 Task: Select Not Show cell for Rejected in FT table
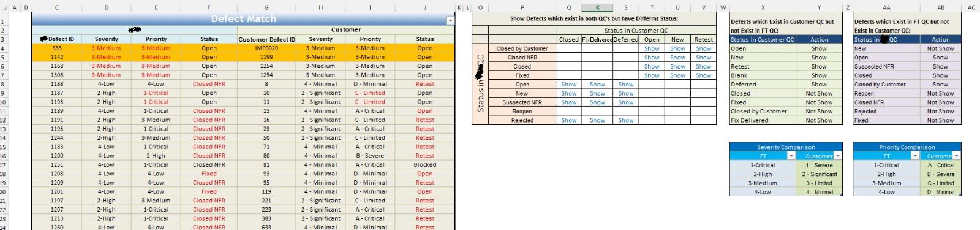940,112
